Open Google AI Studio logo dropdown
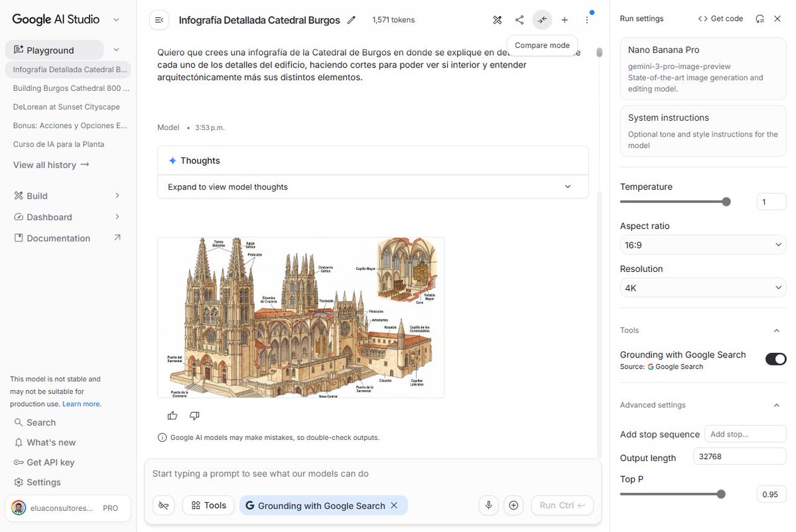796x532 pixels. tap(117, 20)
